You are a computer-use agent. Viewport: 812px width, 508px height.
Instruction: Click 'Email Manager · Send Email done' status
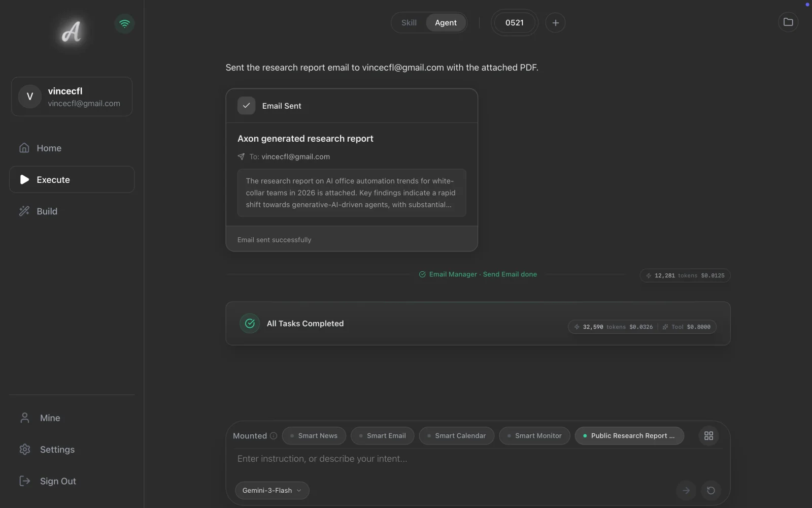click(478, 274)
